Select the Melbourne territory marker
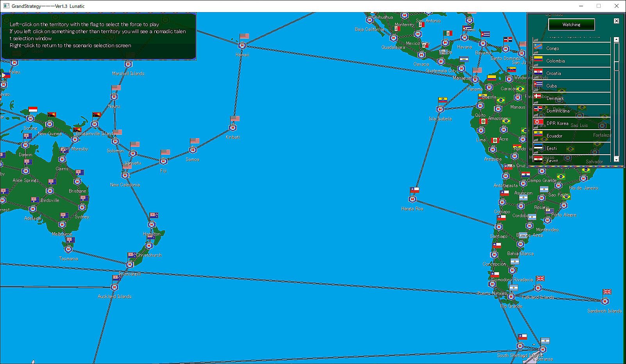Viewport: 626px width, 364px height. click(x=62, y=225)
